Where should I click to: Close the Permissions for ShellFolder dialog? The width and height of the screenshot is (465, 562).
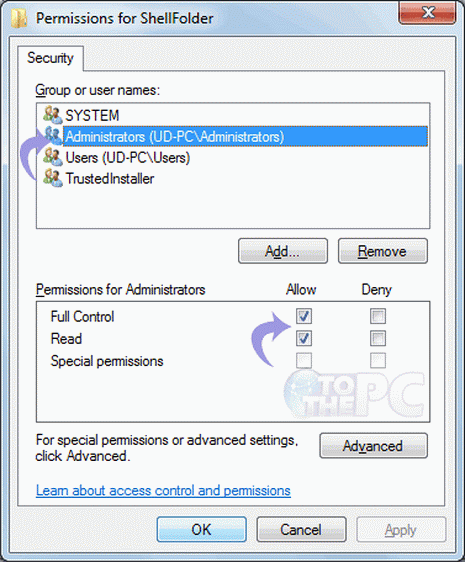[427, 13]
